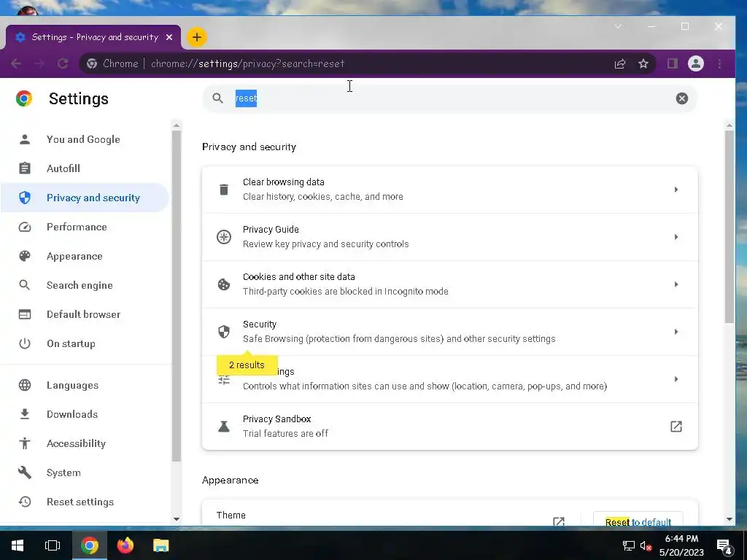Open File Explorer from taskbar
The image size is (747, 560).
(x=161, y=545)
